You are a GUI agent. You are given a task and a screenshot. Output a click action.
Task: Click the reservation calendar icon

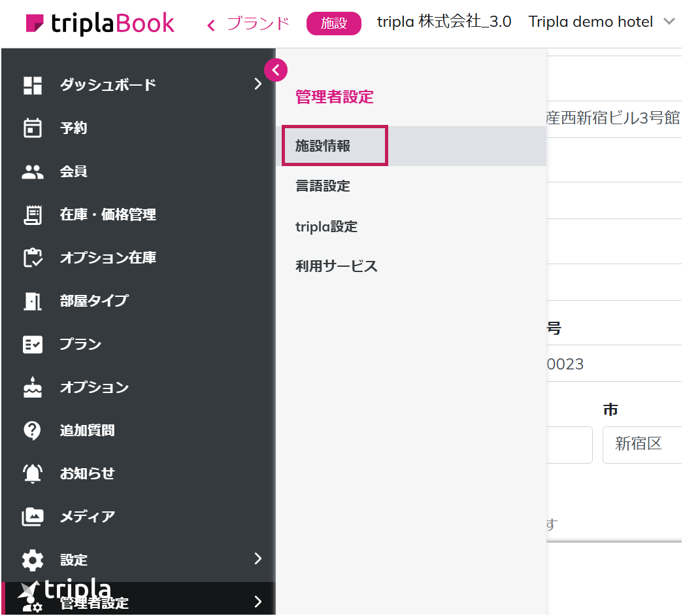point(33,128)
